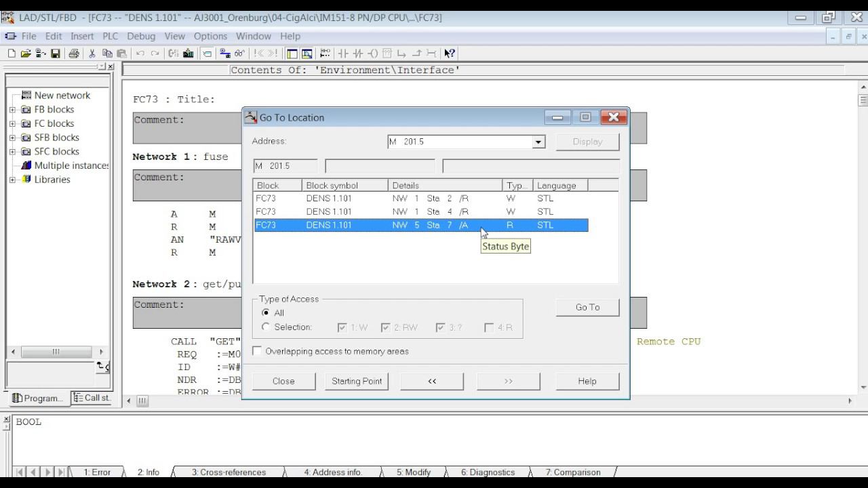The image size is (868, 488).
Task: Click the Block symbol column header
Action: pyautogui.click(x=345, y=185)
